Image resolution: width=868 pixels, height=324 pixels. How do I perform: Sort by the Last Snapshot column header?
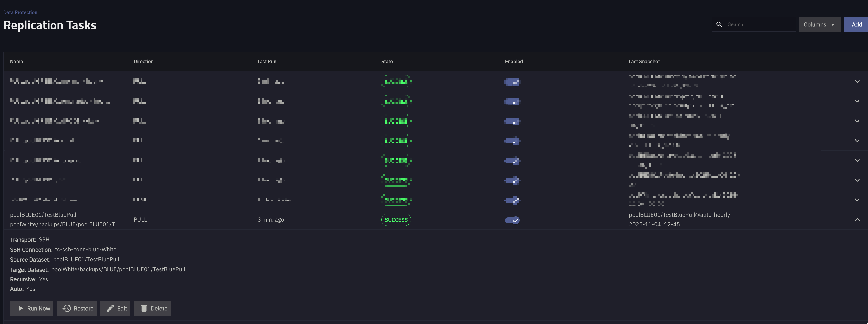[644, 61]
